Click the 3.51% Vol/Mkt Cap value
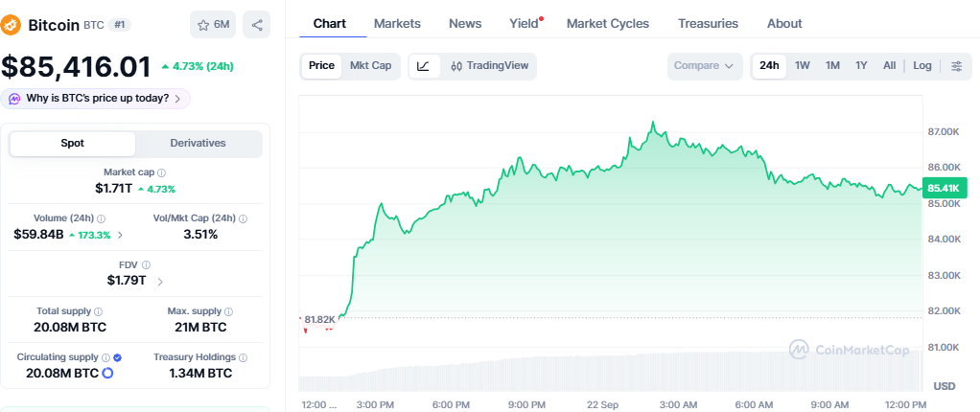Screen dimensions: 980x412 tap(200, 235)
